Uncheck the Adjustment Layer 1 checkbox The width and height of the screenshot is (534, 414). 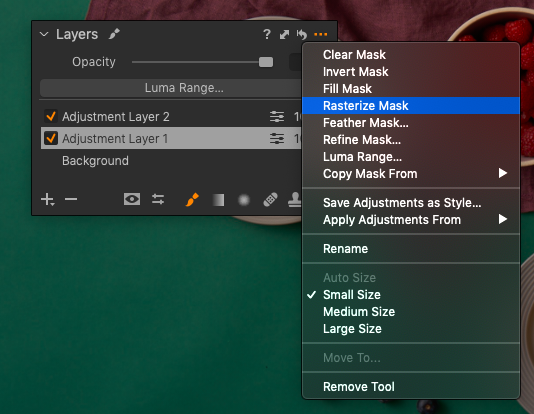click(51, 138)
